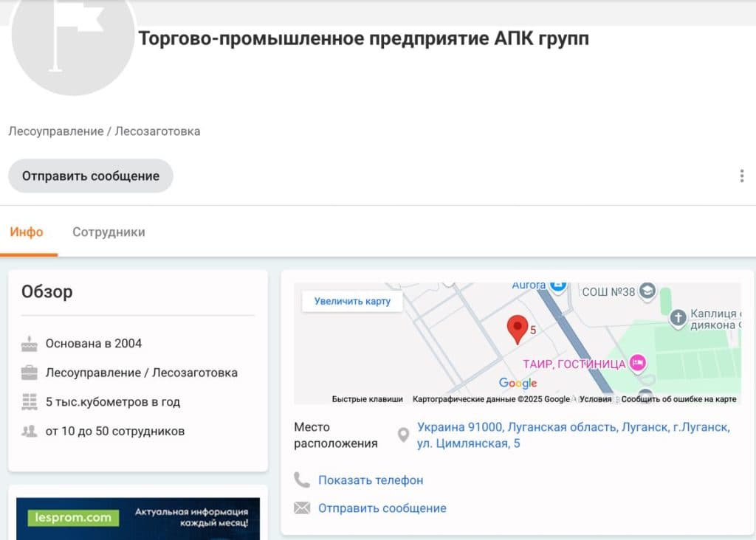Screen dimensions: 756x540
Task: Click the briefcase icon in Обзор
Action: [30, 373]
